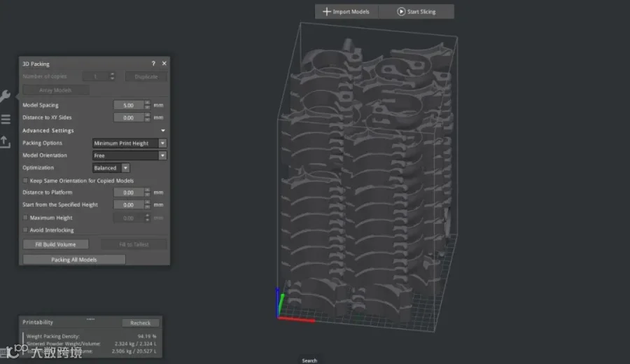Click the Fill Build Volume button
Viewport: 630px width, 364px height.
click(55, 244)
